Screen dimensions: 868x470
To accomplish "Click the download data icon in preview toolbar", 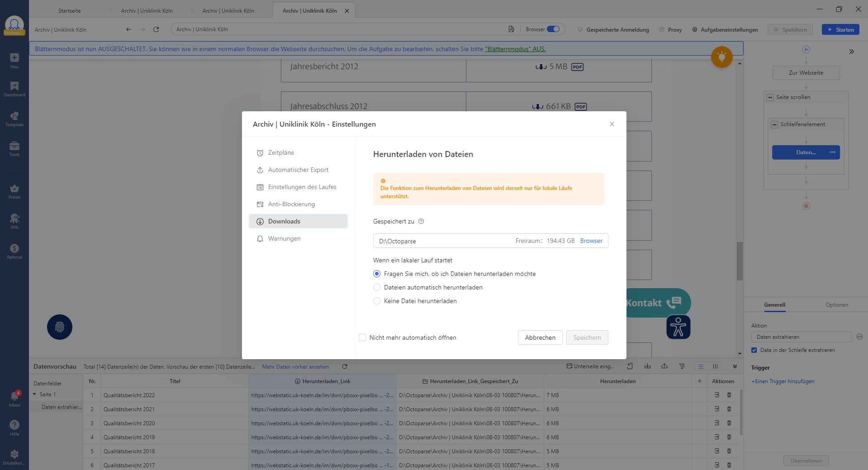I will point(647,366).
